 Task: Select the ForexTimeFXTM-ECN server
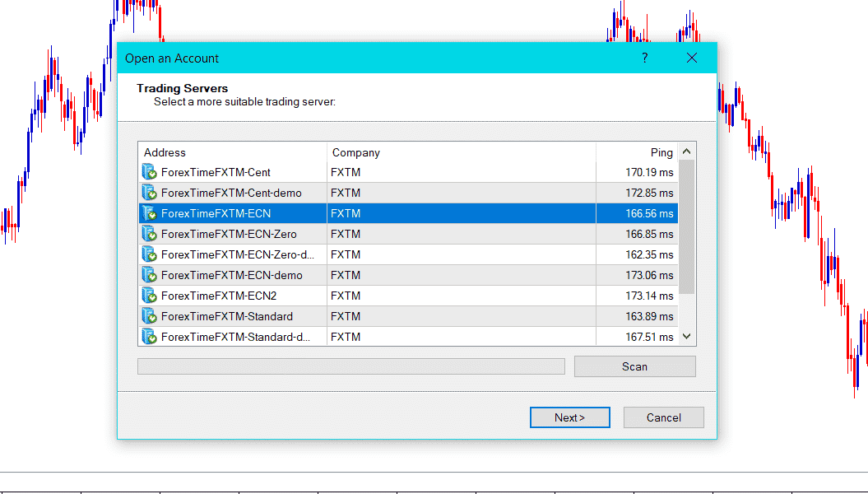point(408,213)
